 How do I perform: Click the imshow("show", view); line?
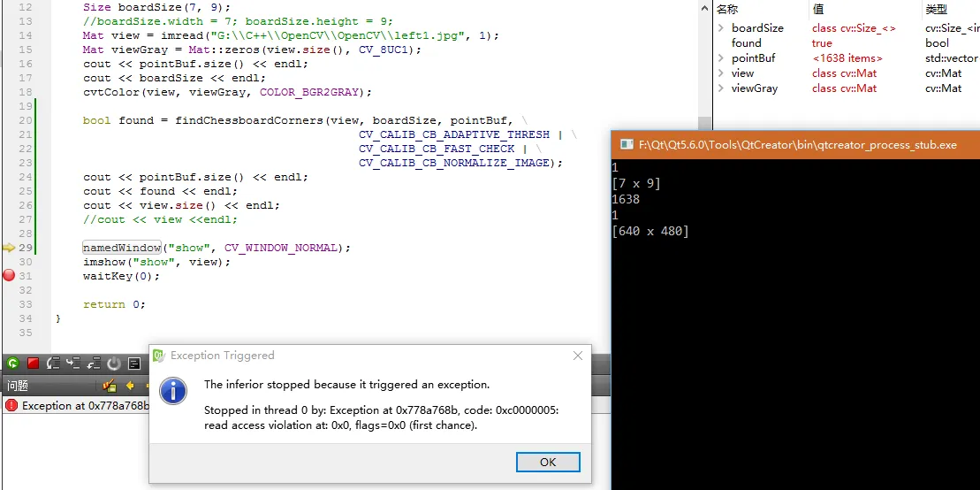[157, 262]
